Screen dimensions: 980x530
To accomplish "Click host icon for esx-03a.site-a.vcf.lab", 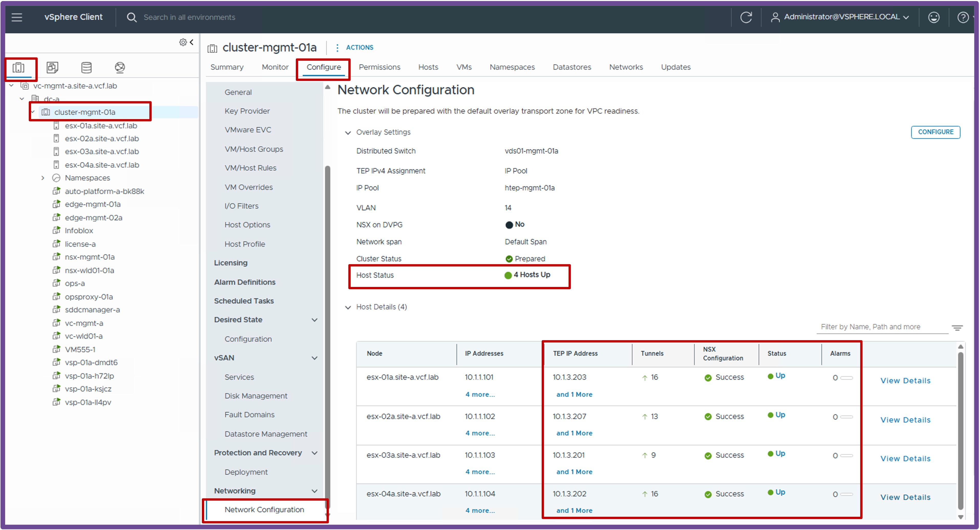I will coord(56,151).
